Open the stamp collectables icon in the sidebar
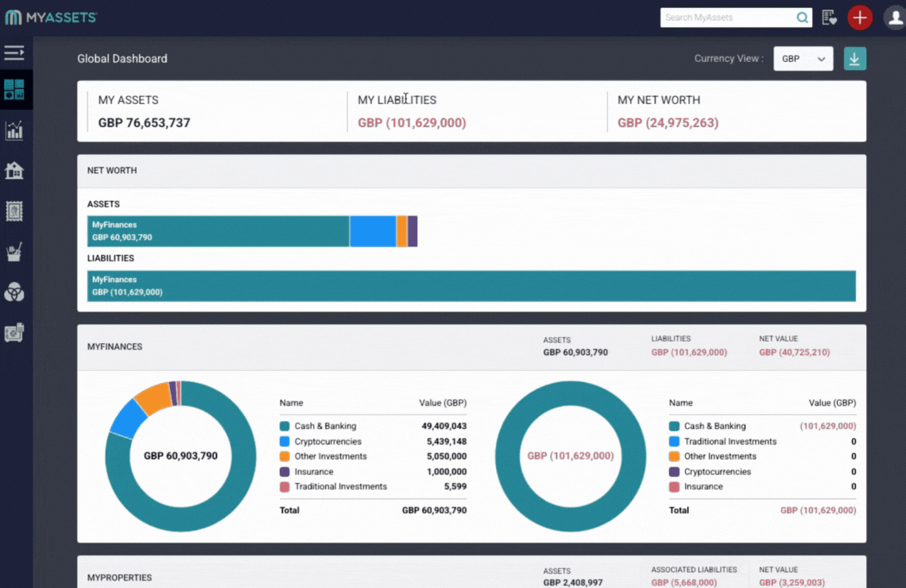The height and width of the screenshot is (588, 906). coord(14,211)
